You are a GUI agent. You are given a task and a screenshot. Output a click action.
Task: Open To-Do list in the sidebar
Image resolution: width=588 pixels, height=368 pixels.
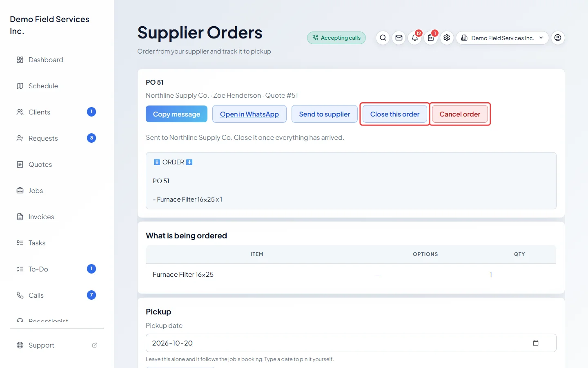(57, 269)
